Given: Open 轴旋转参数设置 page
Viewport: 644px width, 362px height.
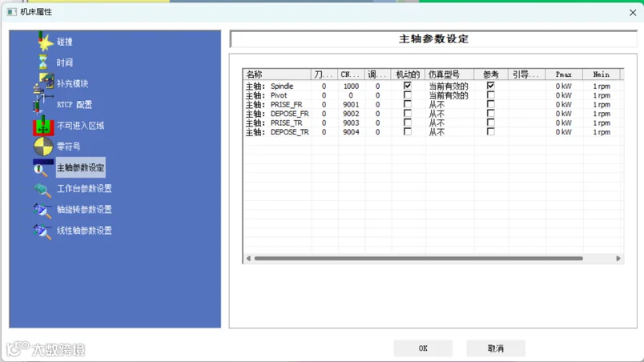Looking at the screenshot, I should click(84, 209).
